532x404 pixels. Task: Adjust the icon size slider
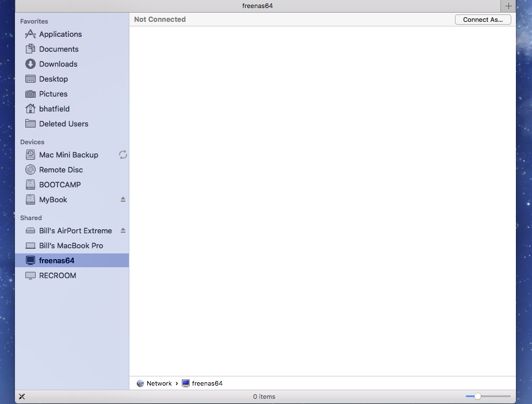click(477, 396)
